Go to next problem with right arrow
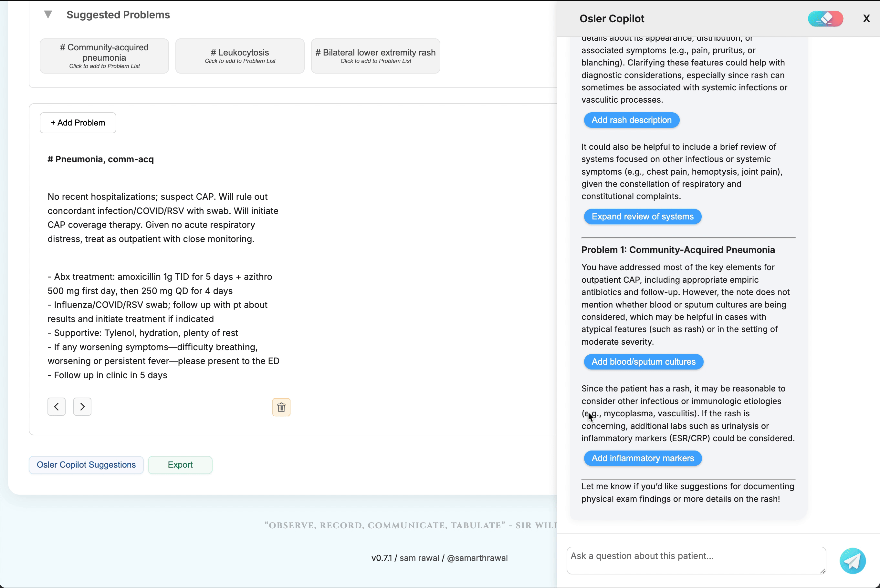Image resolution: width=880 pixels, height=588 pixels. pos(82,407)
